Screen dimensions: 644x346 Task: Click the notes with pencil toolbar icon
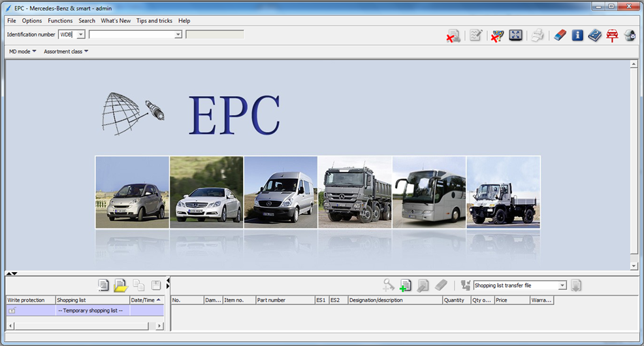click(x=475, y=35)
